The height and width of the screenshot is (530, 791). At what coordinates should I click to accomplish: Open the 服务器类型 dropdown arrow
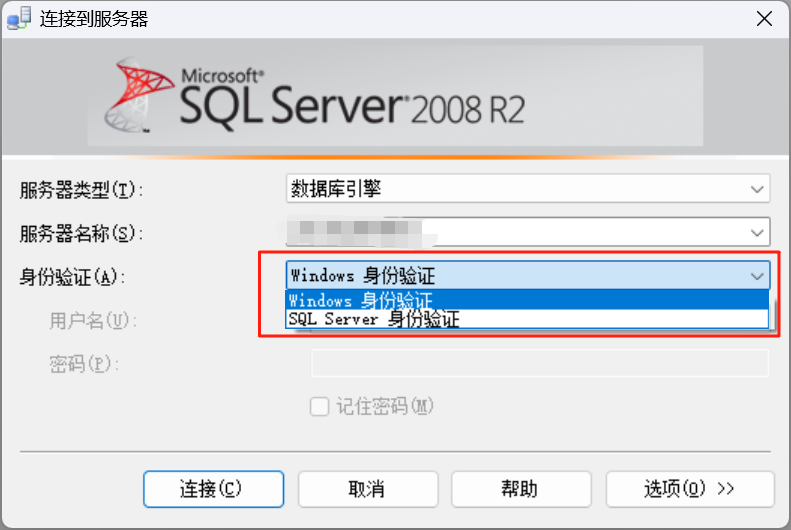pyautogui.click(x=757, y=190)
